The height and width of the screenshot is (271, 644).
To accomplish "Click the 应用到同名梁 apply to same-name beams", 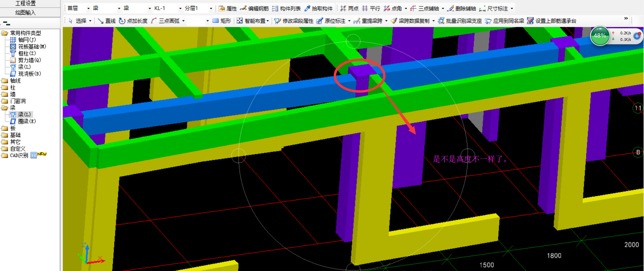I will [x=505, y=21].
